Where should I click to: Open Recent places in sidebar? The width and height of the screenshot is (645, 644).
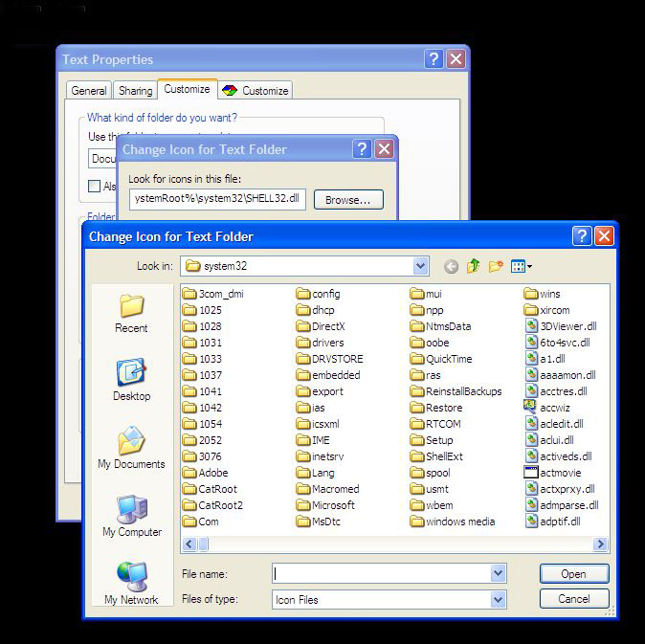[132, 314]
